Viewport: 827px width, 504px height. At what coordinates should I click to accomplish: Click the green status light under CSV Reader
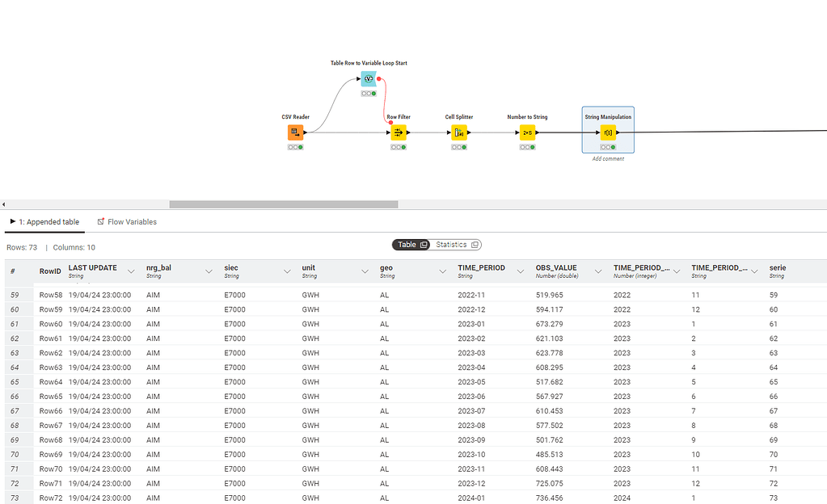[x=300, y=147]
